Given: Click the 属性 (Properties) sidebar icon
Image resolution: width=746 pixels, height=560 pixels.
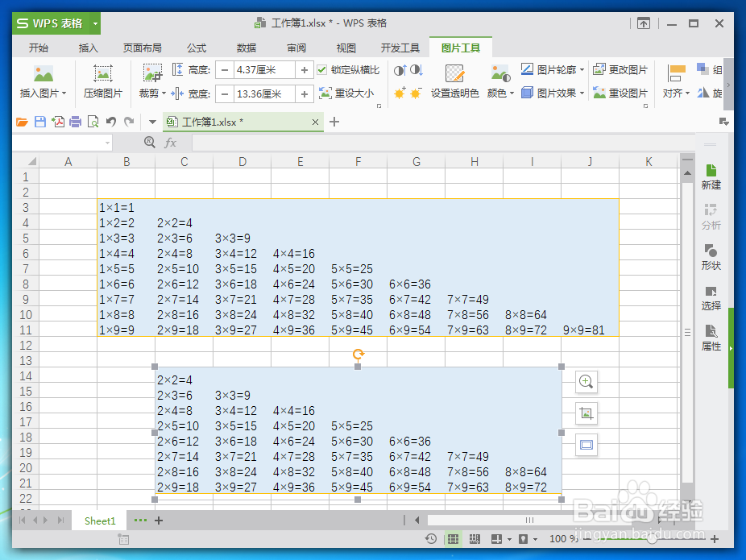Looking at the screenshot, I should pyautogui.click(x=711, y=338).
